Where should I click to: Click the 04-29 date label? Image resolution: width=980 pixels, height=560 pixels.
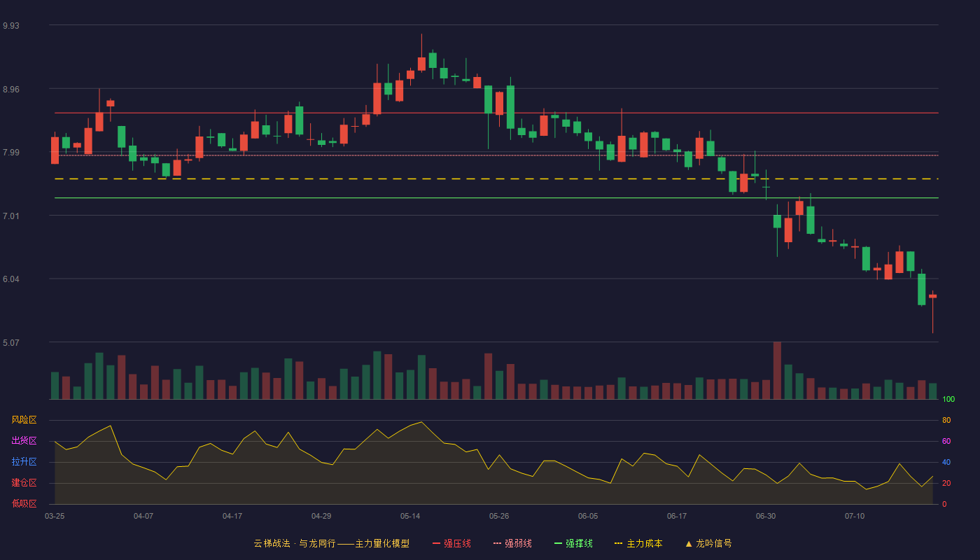click(321, 516)
